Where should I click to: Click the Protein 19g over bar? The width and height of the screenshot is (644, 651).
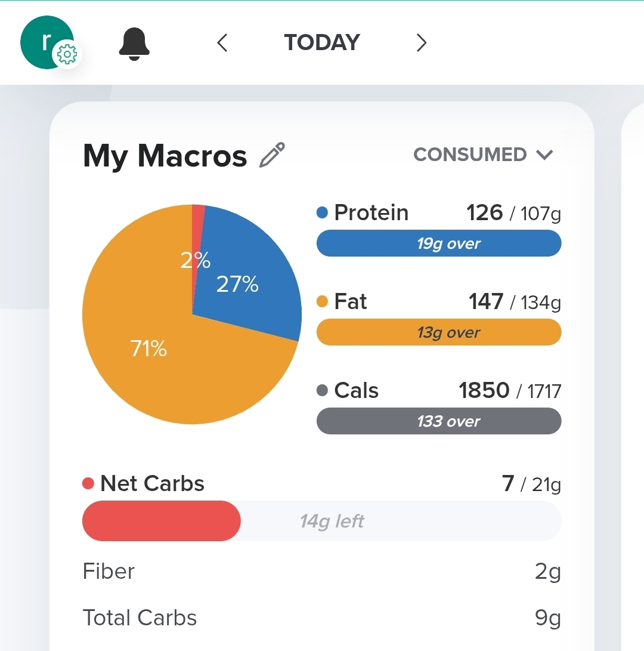click(438, 243)
